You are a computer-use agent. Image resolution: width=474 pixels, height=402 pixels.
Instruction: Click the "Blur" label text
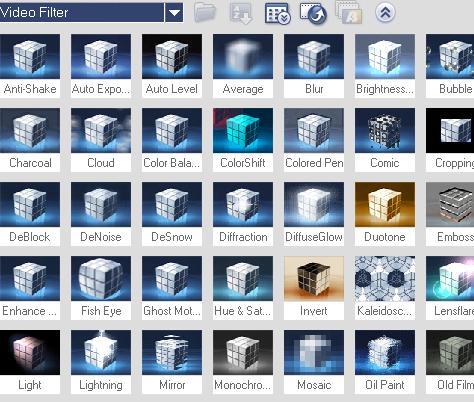point(314,89)
